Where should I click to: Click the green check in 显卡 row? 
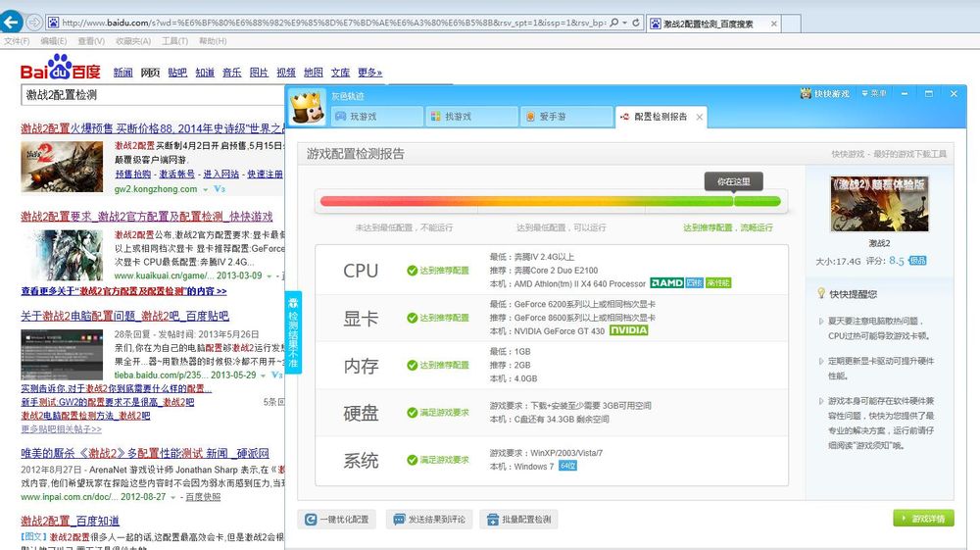click(412, 318)
